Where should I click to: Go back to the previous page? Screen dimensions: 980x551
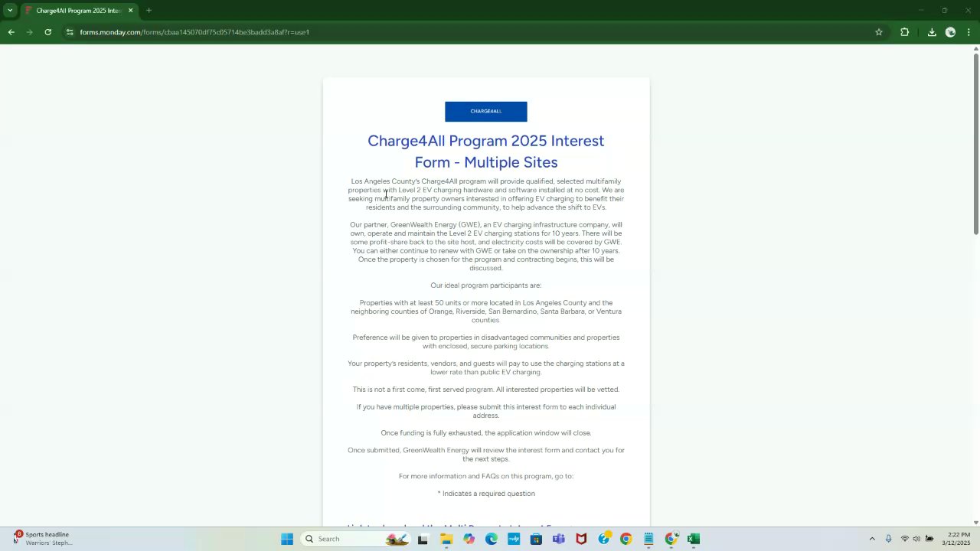coord(11,32)
